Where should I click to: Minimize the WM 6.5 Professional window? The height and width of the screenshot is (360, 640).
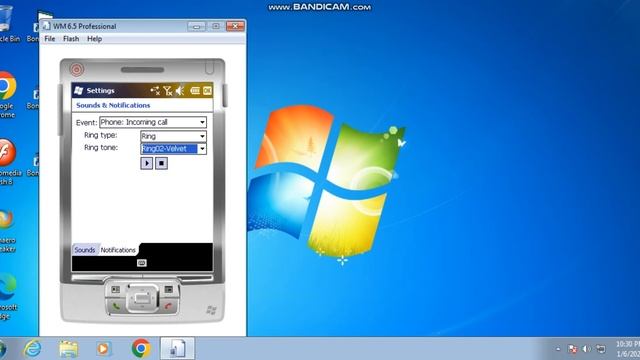(x=196, y=27)
